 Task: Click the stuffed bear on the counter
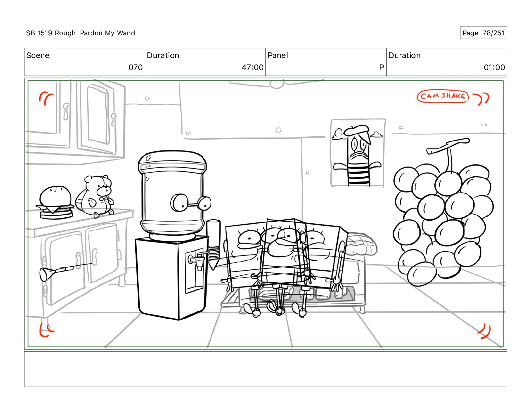95,196
